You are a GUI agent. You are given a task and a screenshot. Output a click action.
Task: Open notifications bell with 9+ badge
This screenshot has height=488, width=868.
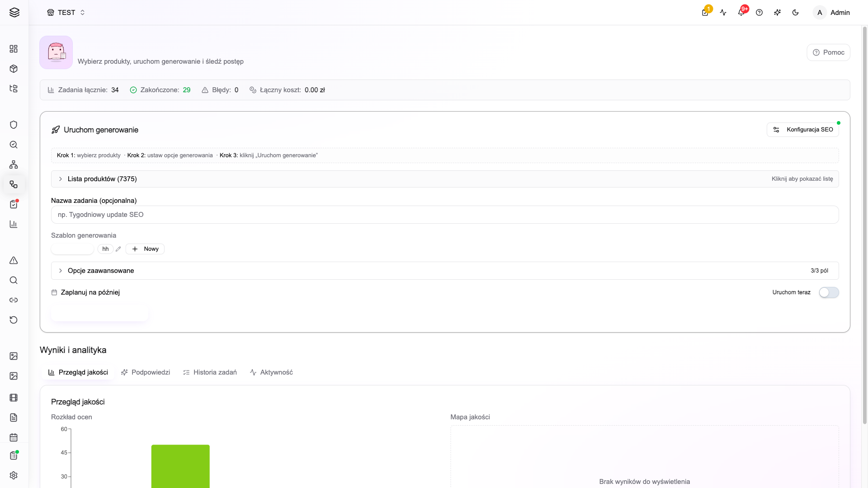741,12
